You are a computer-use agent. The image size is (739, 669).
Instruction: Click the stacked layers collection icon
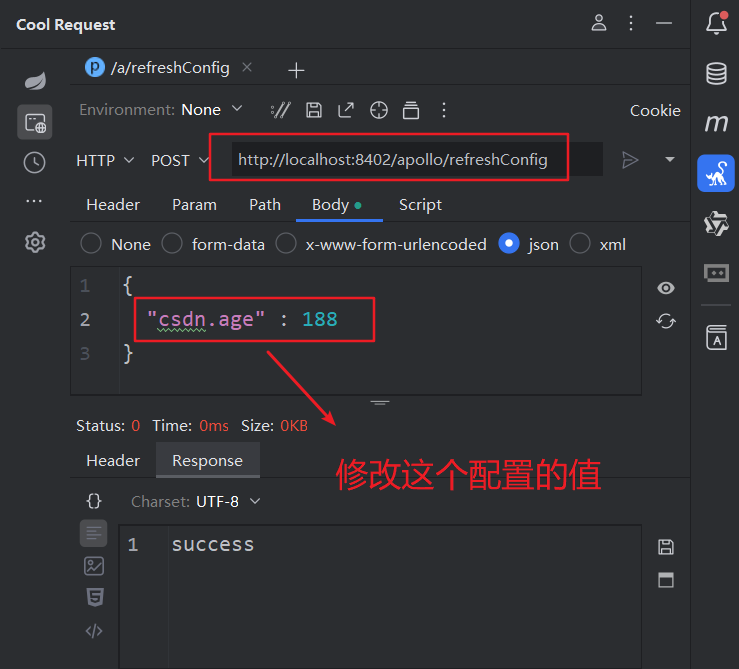click(x=411, y=110)
